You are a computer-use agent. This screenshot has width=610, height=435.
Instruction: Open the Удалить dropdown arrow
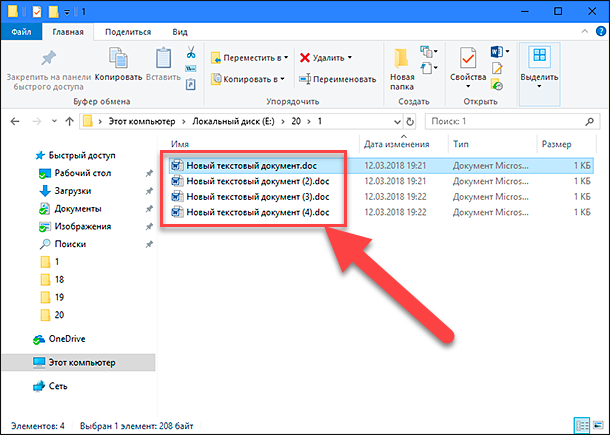click(350, 58)
